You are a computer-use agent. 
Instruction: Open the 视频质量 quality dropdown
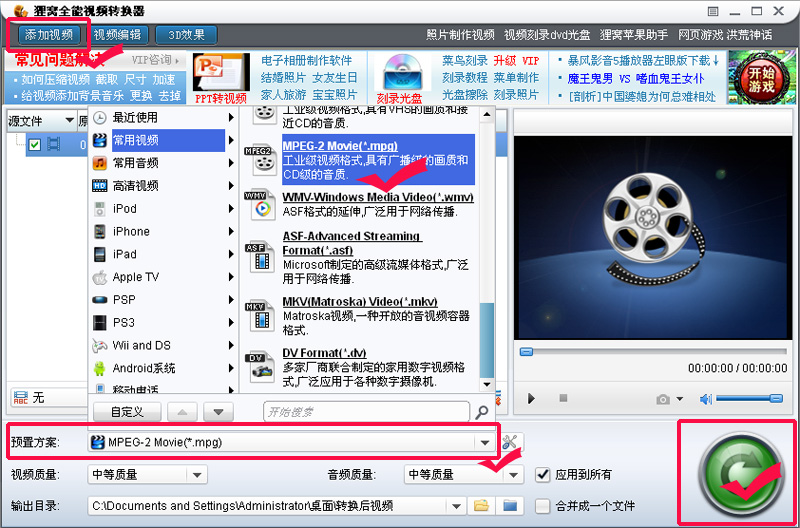pos(197,474)
